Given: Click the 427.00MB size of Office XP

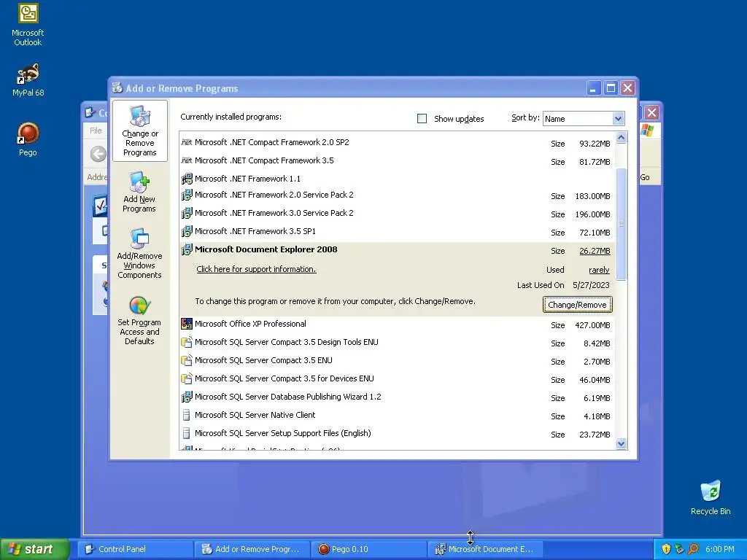Looking at the screenshot, I should (592, 325).
